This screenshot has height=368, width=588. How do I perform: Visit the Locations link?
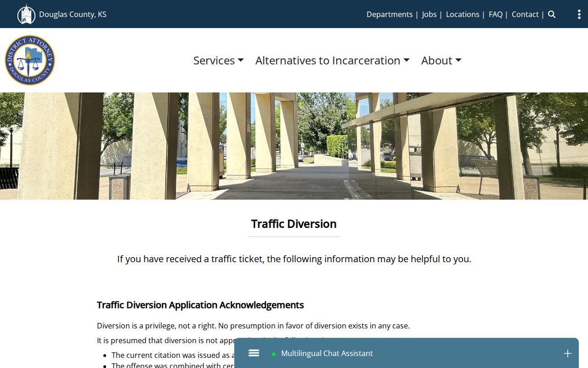click(463, 14)
